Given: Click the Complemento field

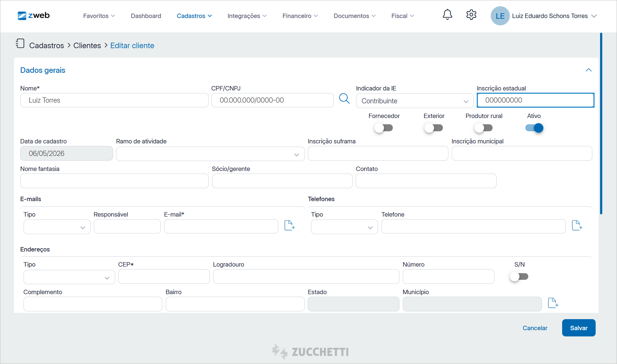Looking at the screenshot, I should (x=93, y=304).
